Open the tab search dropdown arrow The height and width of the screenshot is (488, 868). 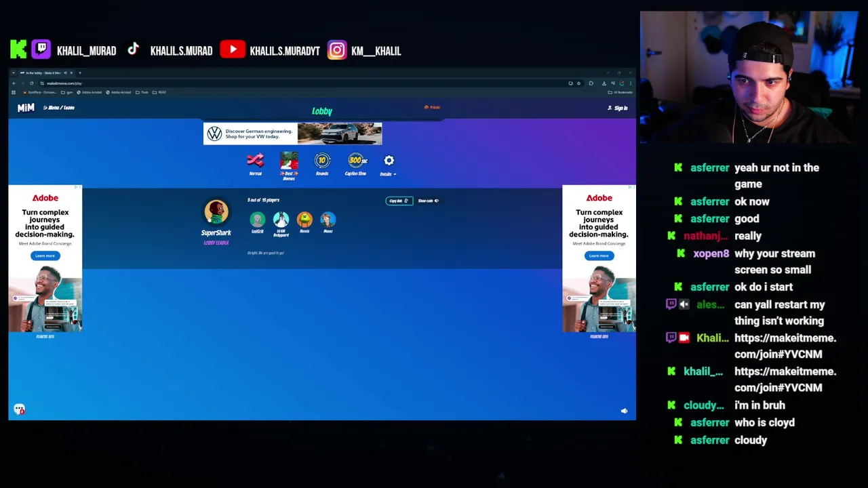point(13,73)
